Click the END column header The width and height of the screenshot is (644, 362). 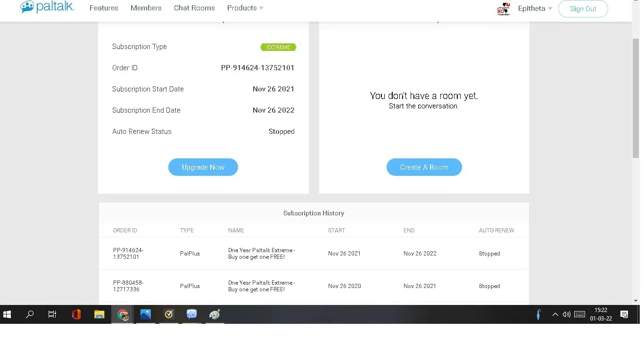click(x=409, y=230)
